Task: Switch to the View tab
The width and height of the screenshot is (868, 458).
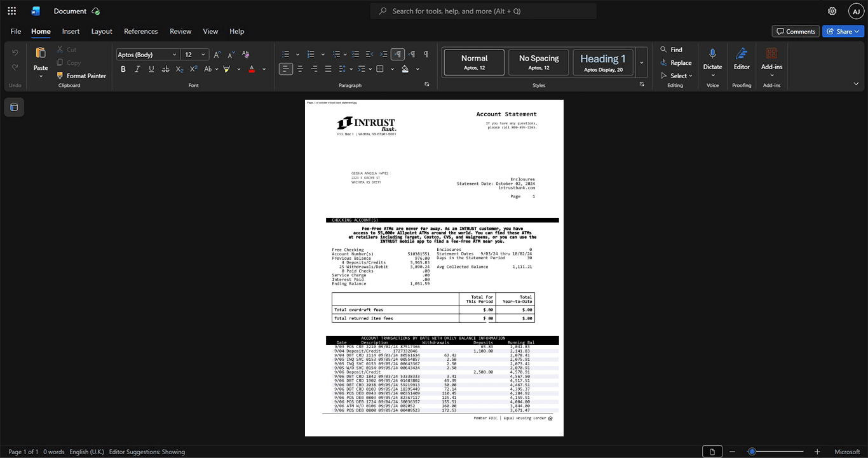Action: pyautogui.click(x=210, y=31)
